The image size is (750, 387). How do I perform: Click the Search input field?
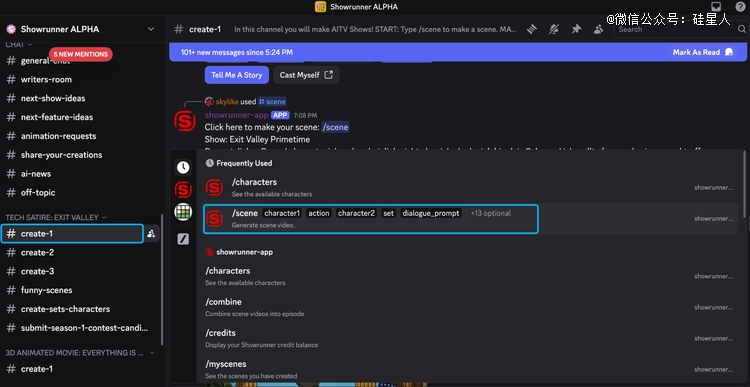click(681, 29)
